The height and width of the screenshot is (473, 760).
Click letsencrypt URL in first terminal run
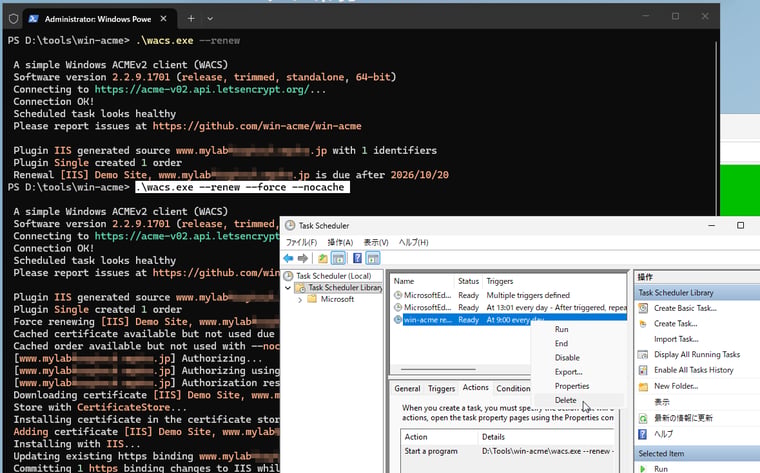(202, 89)
